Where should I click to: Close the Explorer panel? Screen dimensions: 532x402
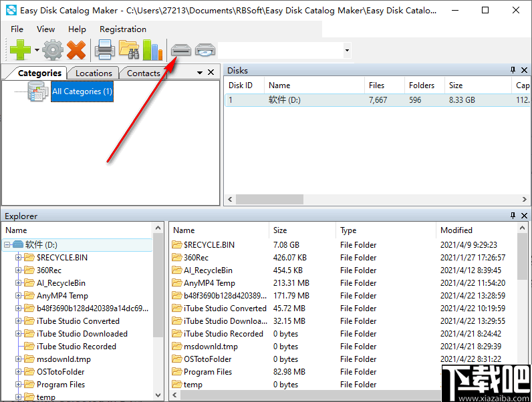pos(524,216)
